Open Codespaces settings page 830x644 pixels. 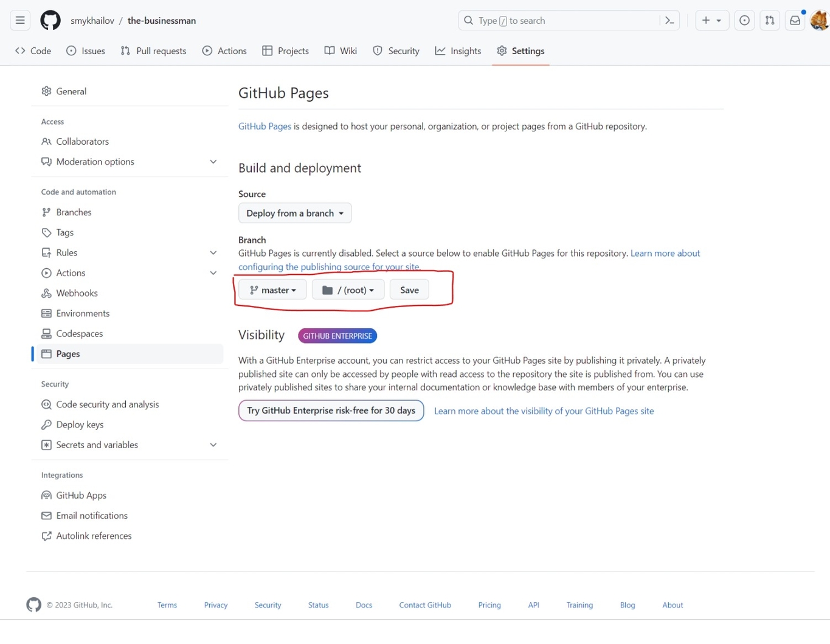tap(130, 333)
